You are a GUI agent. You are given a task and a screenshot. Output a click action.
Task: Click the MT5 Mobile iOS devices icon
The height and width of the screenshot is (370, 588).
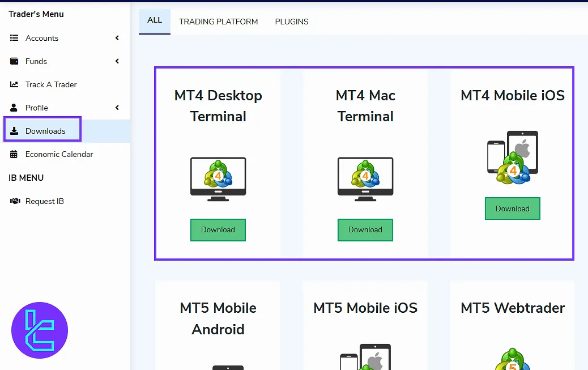tap(365, 356)
